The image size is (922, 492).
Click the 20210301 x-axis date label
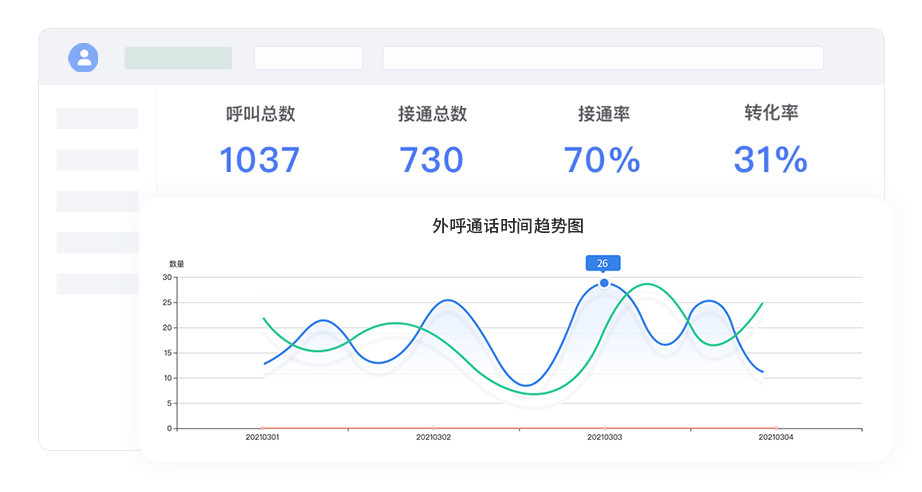point(263,437)
